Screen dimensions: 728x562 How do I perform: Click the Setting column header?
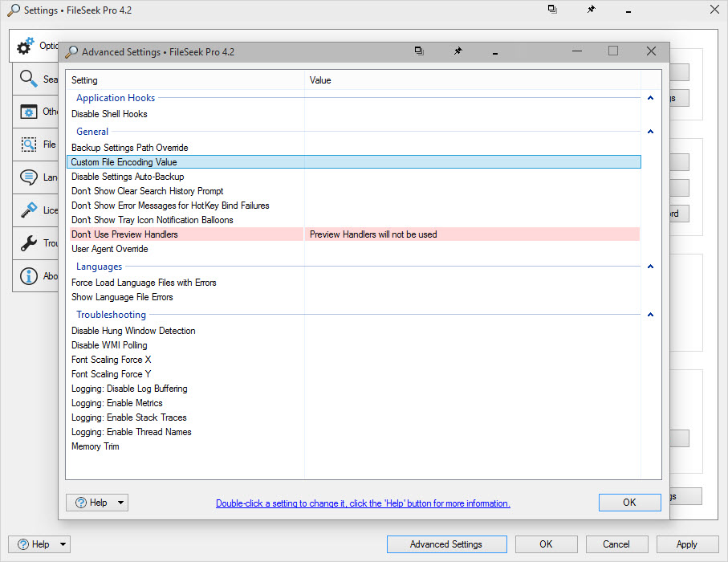[185, 80]
